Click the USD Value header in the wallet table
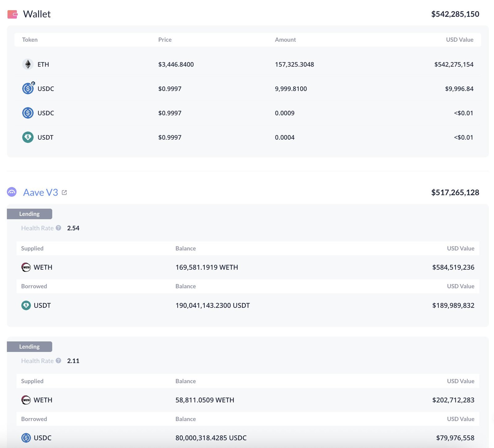 tap(459, 40)
